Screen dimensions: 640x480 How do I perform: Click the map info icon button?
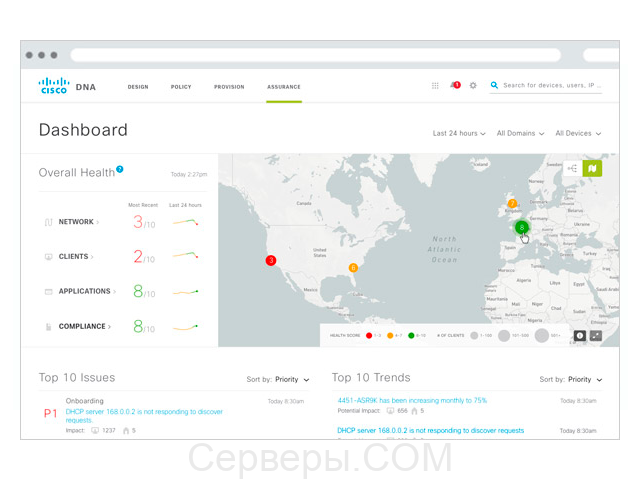pos(579,335)
